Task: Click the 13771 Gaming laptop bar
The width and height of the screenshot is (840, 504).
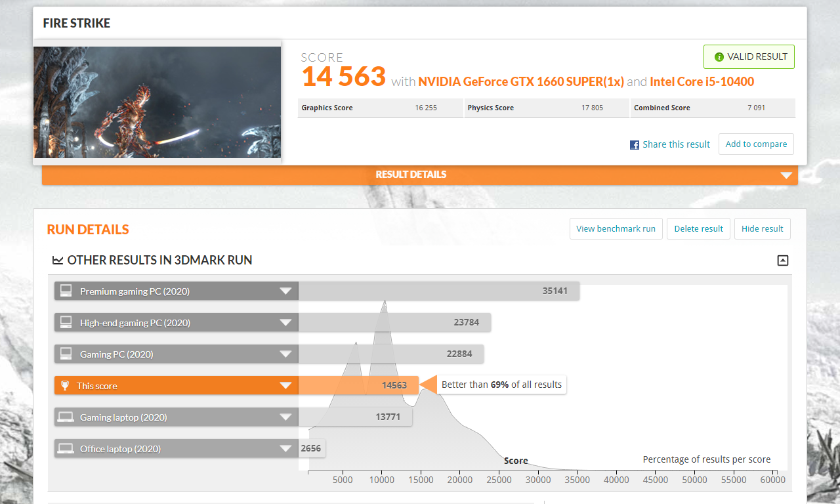Action: pos(355,417)
